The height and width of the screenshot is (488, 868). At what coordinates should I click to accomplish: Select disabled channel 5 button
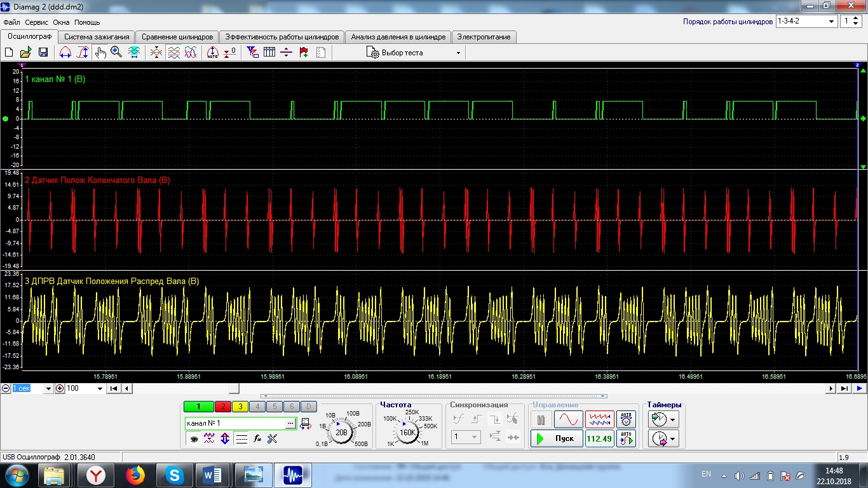click(274, 407)
